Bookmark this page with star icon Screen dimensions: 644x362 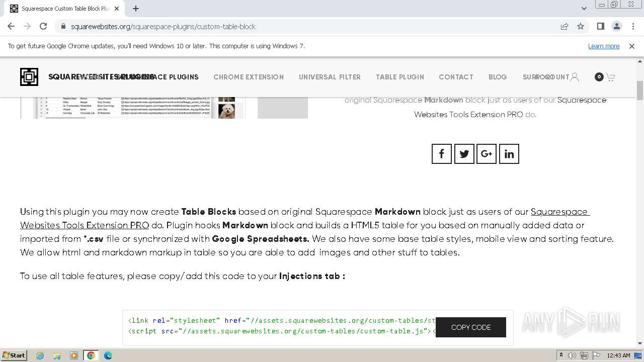(x=581, y=26)
